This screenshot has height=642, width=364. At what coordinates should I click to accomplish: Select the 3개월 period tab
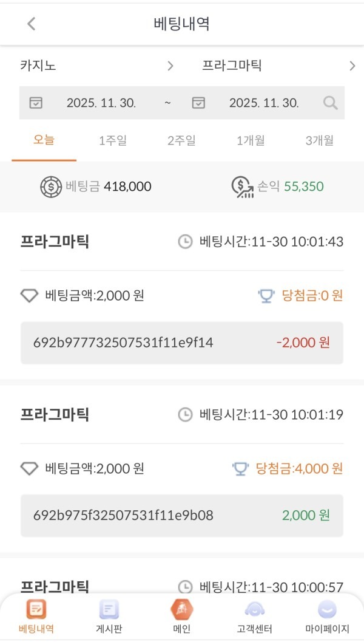[320, 140]
